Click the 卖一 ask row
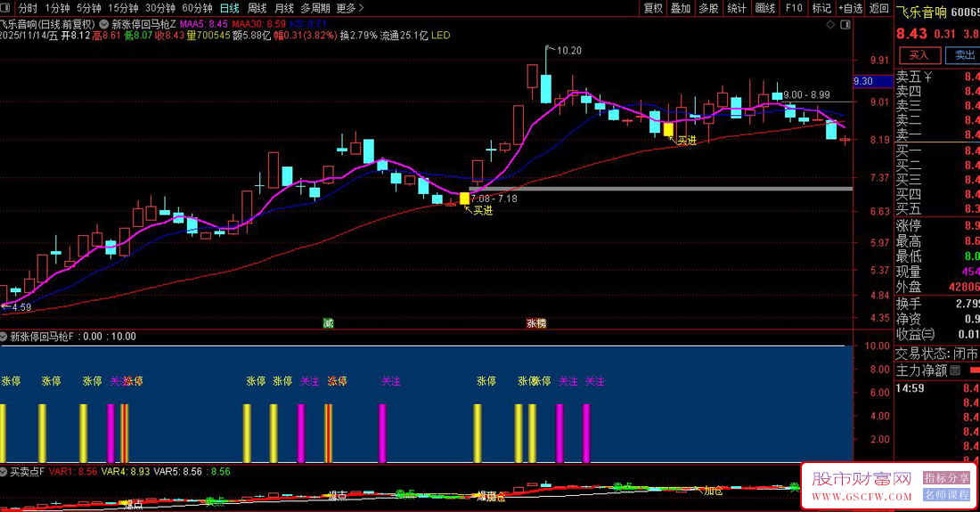The image size is (980, 512). [x=937, y=134]
